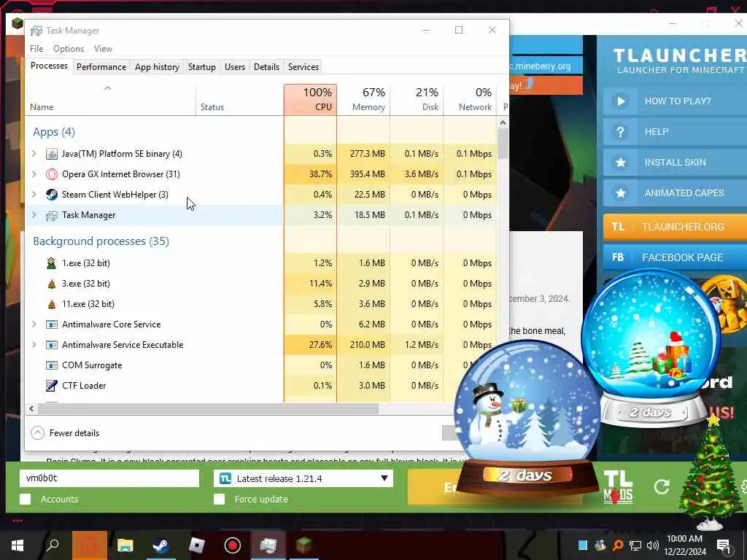Tick the Force update checkbox
This screenshot has height=560, width=747.
click(219, 499)
